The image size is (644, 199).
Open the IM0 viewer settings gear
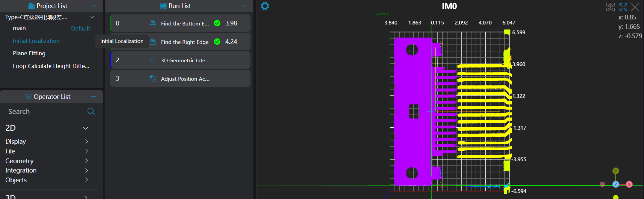click(265, 6)
